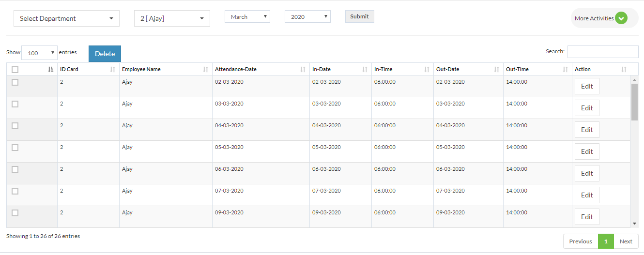
Task: Open the March month dropdown
Action: [247, 16]
